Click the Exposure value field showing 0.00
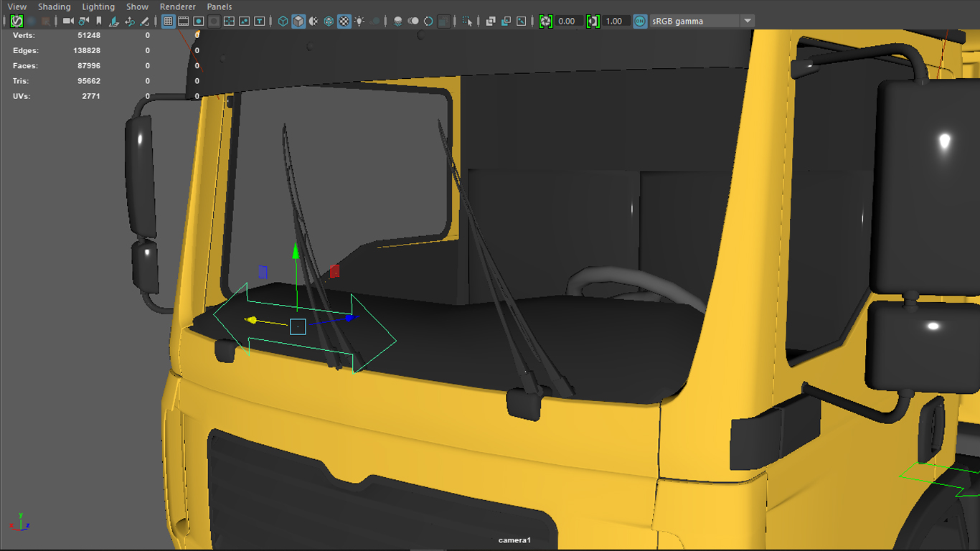 [x=568, y=22]
